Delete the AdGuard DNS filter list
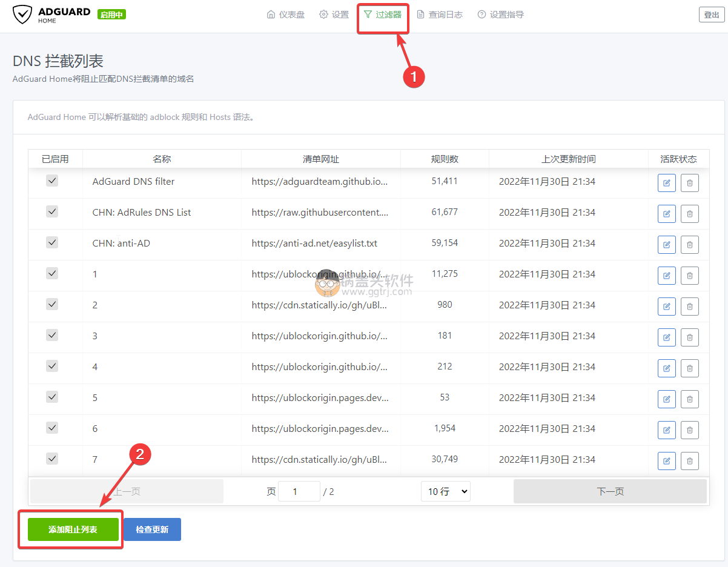 690,183
